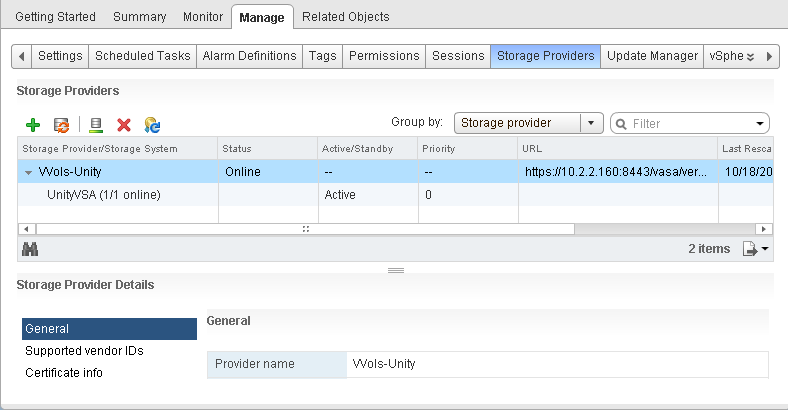
Task: Select the UnityVSA storage system row
Action: point(104,194)
